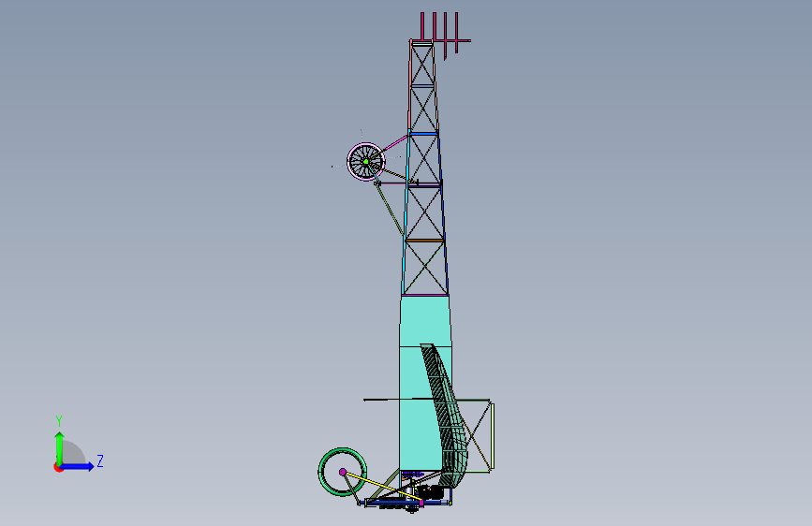The width and height of the screenshot is (812, 526).
Task: Select the upper spoked wheel on the tower
Action: (365, 162)
